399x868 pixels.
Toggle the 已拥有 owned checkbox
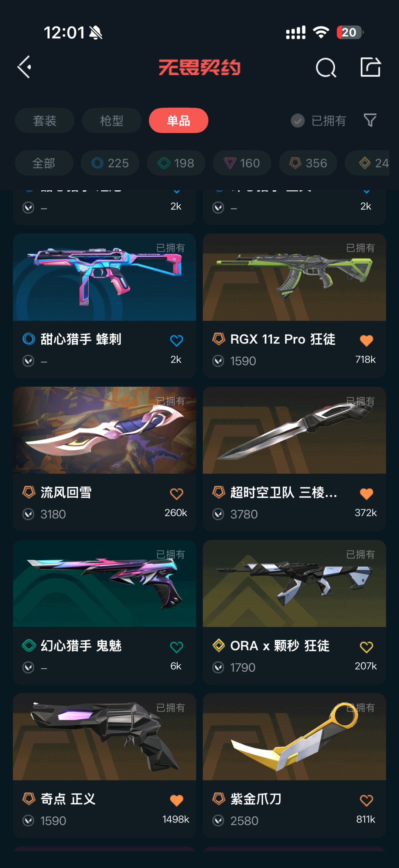[x=297, y=121]
